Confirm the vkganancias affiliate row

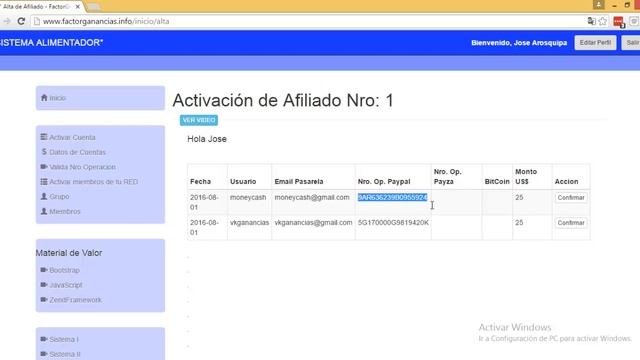tap(571, 223)
